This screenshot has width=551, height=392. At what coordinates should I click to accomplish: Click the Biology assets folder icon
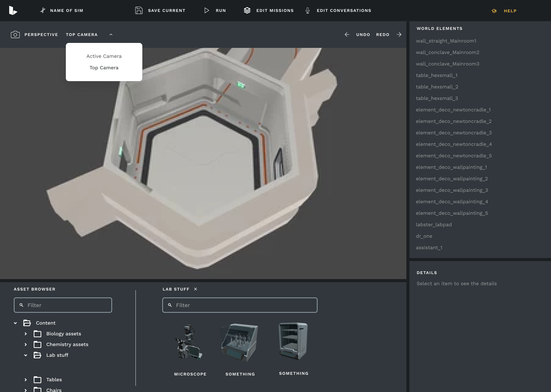(37, 334)
